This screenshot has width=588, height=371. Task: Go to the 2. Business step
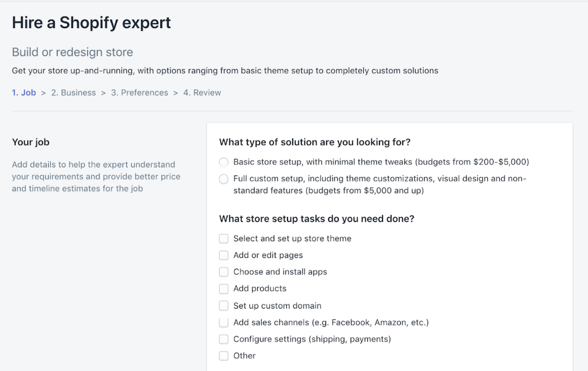click(73, 93)
